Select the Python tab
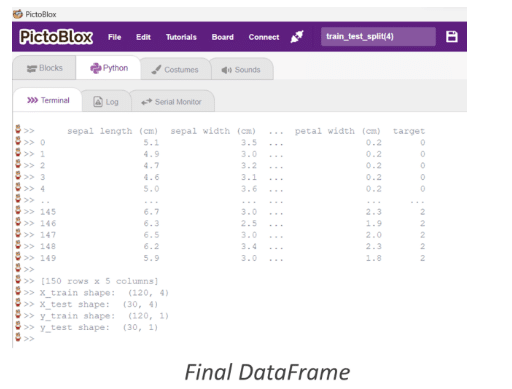The image size is (512, 389). click(109, 68)
